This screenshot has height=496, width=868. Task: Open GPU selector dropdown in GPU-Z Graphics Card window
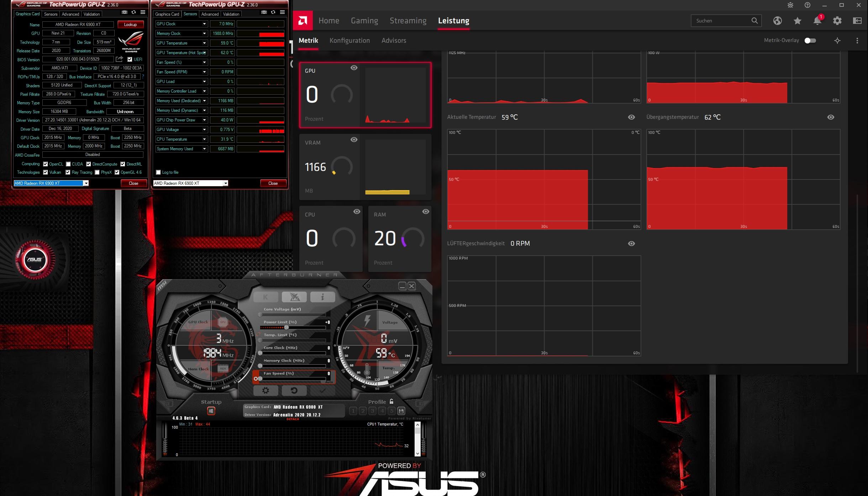point(86,183)
